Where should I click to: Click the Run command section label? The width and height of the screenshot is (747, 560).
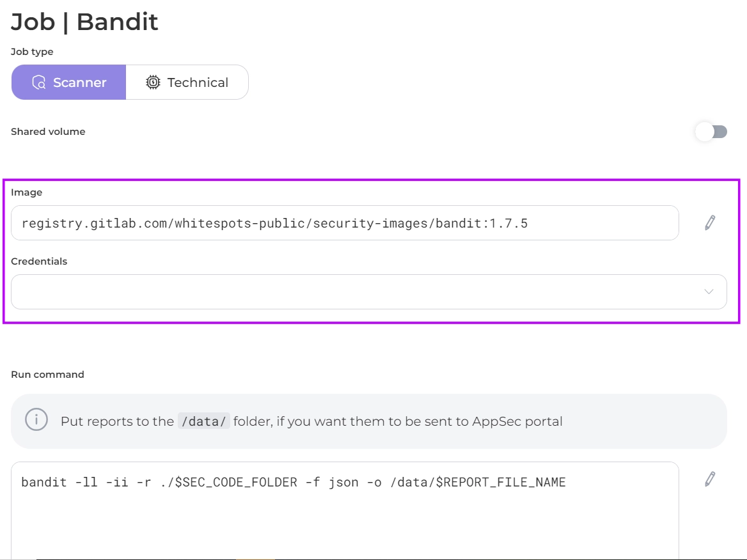47,375
